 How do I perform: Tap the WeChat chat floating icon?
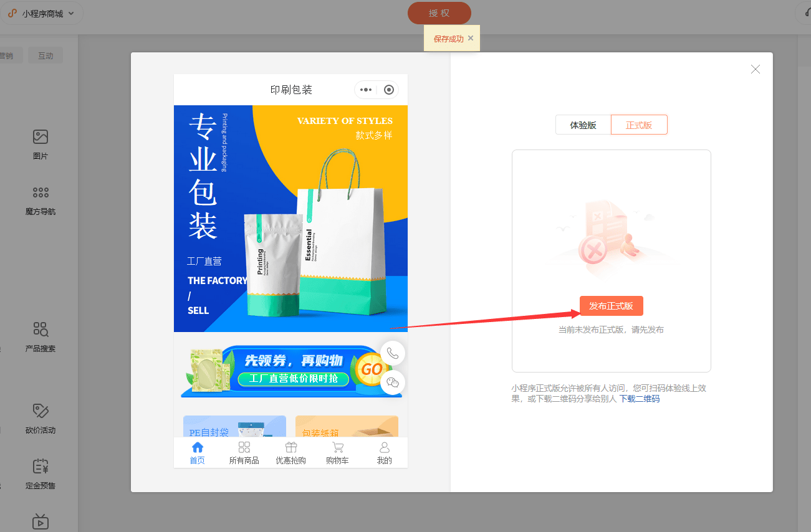tap(393, 382)
